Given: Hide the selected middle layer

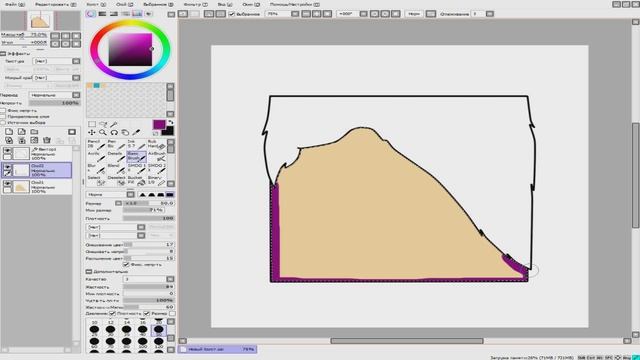Looking at the screenshot, I should click(x=7, y=167).
